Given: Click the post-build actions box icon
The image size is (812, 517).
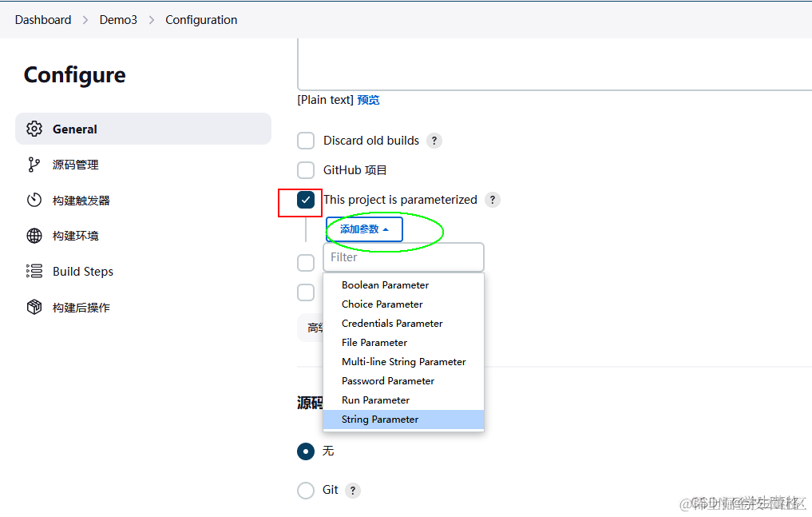Looking at the screenshot, I should pyautogui.click(x=34, y=307).
